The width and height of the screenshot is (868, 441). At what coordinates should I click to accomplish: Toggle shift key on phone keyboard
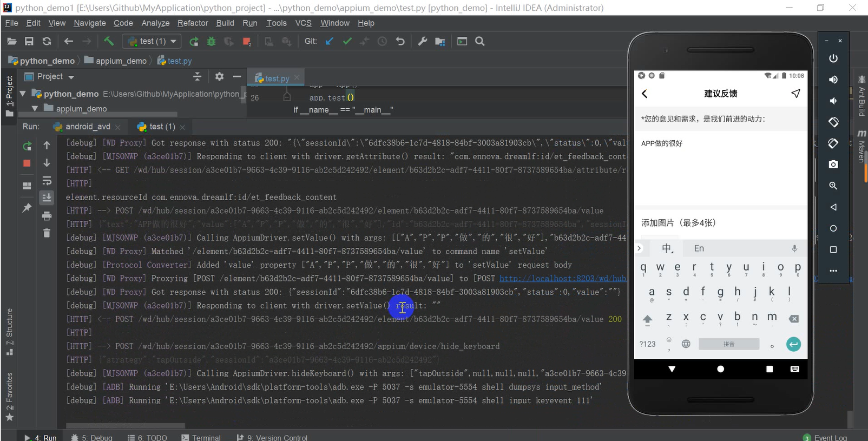pos(647,319)
